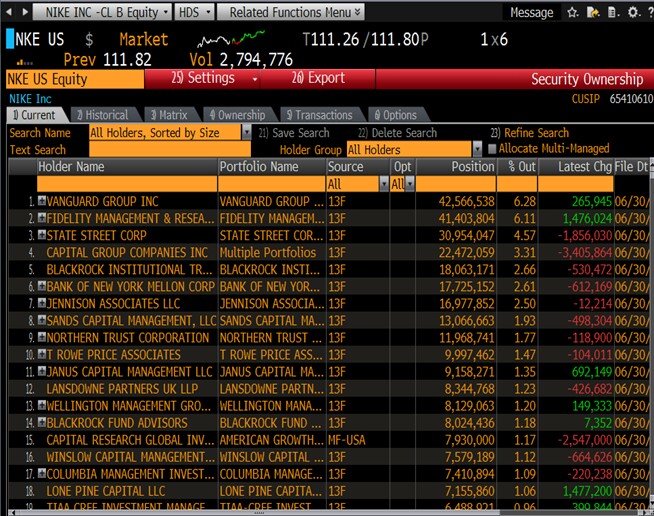This screenshot has height=516, width=654.
Task: Expand Jennison Associates LLC row
Action: click(x=42, y=303)
